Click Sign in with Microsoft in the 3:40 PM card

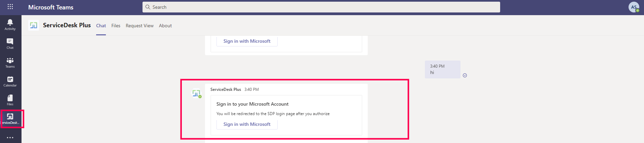click(x=247, y=124)
